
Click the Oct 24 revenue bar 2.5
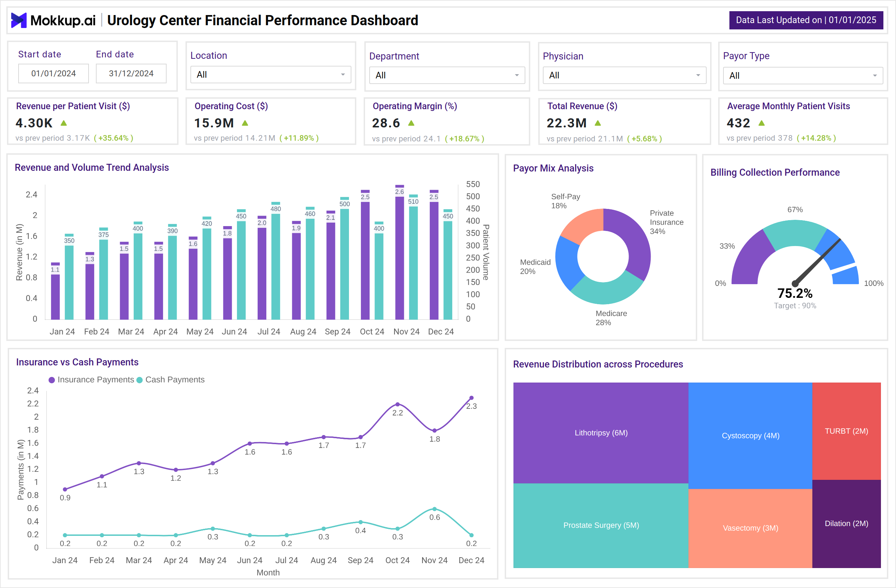point(365,255)
